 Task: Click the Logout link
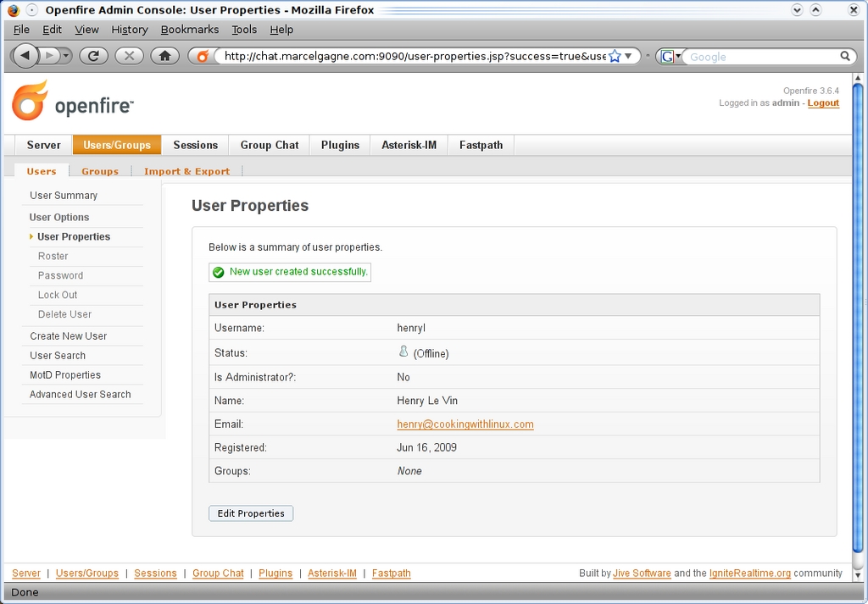pos(823,103)
